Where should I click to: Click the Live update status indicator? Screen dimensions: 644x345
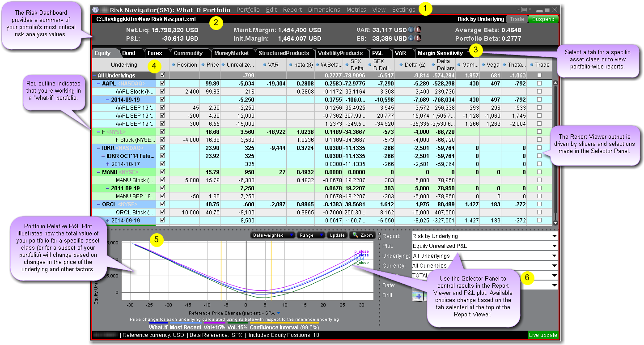click(543, 335)
